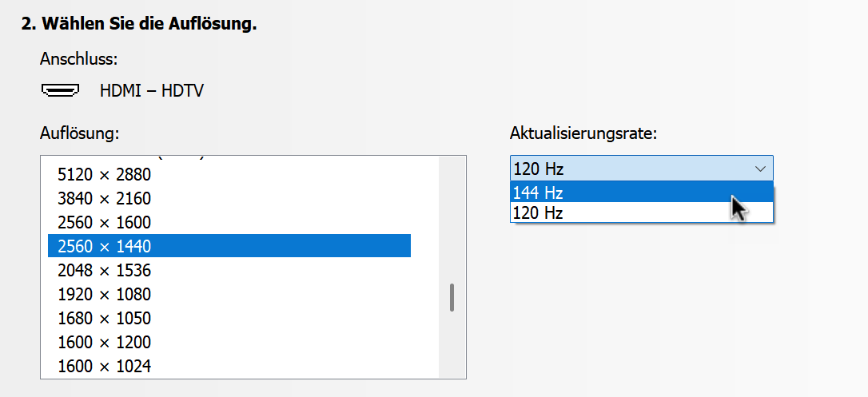
Task: Click the HDMI connector icon
Action: [60, 90]
